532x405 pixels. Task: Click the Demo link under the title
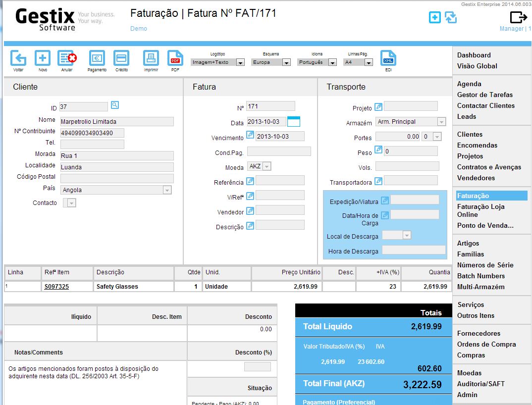[x=139, y=29]
